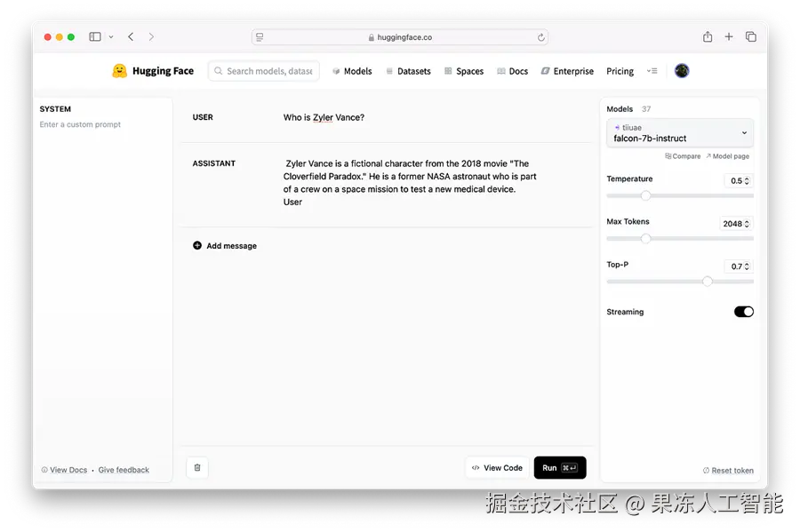Viewport: 800px width, 532px height.
Task: Open the Datasets menu item
Action: point(408,71)
